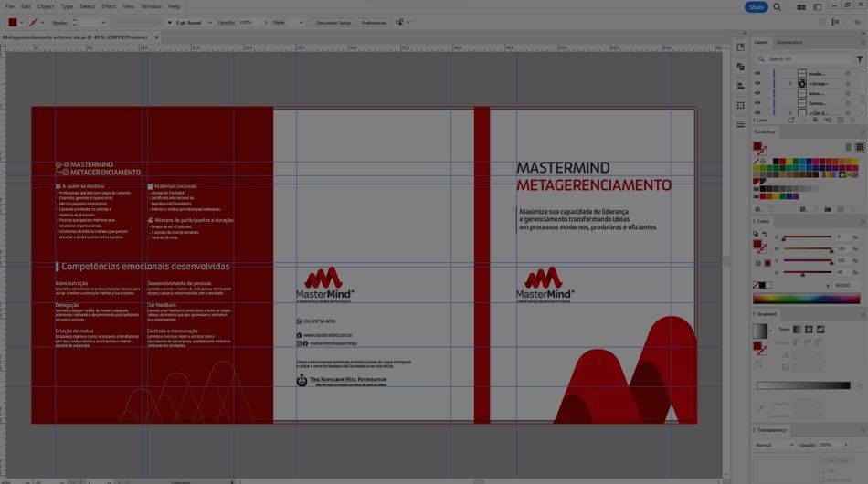Open the Stroke color dropdown arrow
The height and width of the screenshot is (484, 868).
click(x=42, y=23)
